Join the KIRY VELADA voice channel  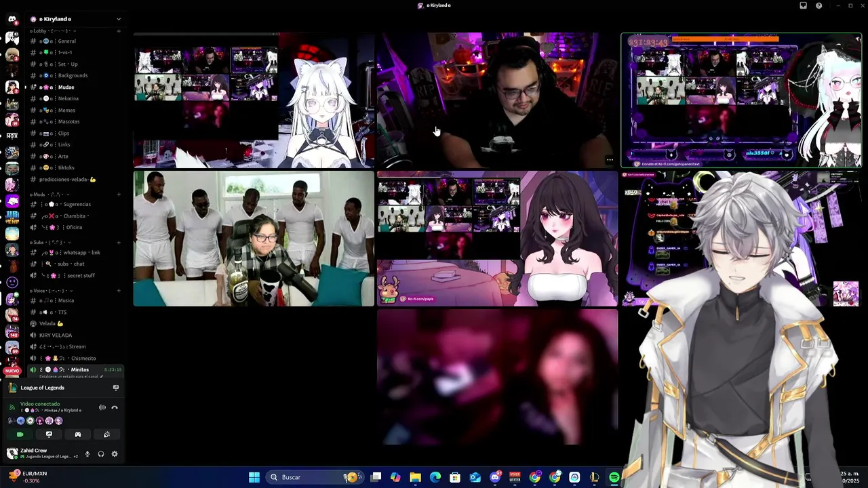click(x=75, y=335)
